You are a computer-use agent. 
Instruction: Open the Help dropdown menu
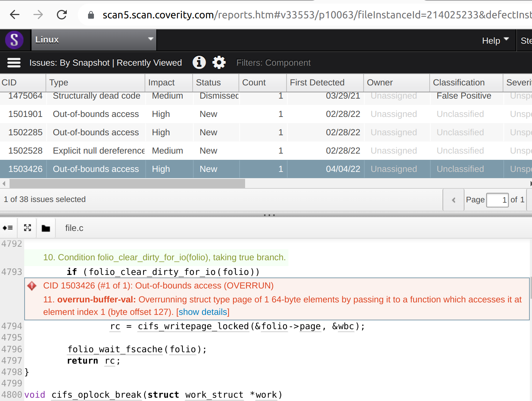click(495, 40)
